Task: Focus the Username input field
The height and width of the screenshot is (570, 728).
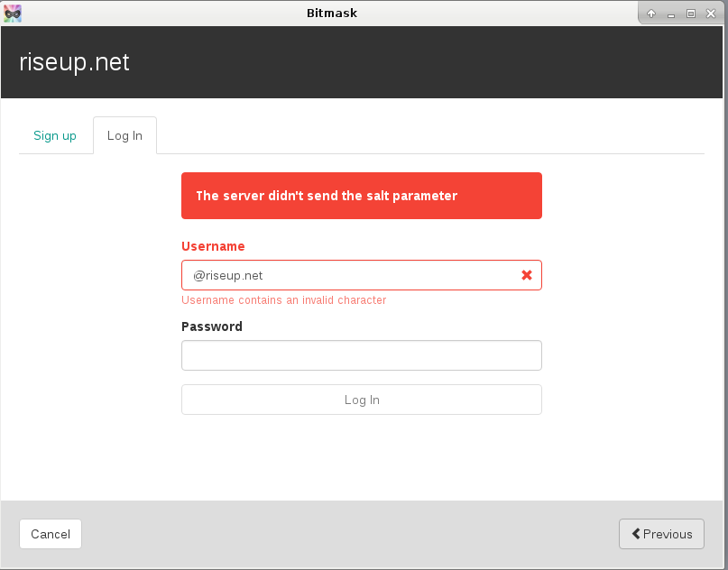Action: point(361,275)
